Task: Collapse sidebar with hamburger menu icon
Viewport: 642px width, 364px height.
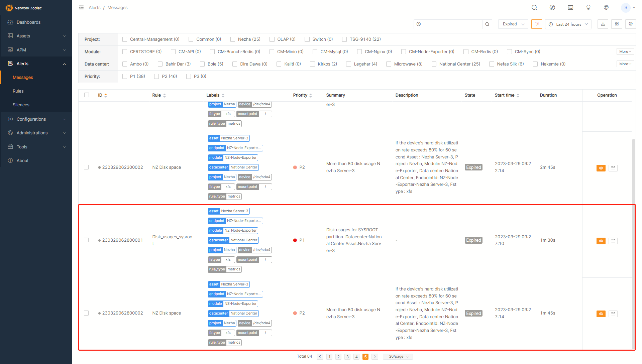Action: (81, 7)
